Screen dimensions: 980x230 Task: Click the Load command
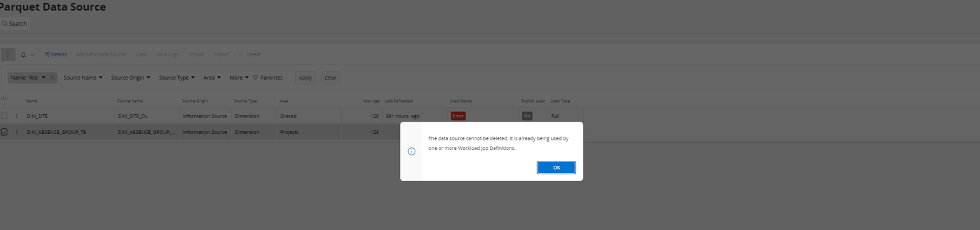point(141,54)
